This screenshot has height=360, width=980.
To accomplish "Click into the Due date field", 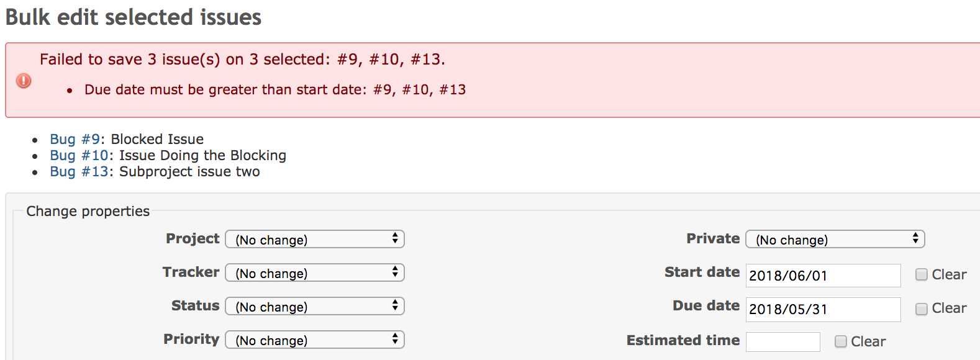I will (823, 309).
